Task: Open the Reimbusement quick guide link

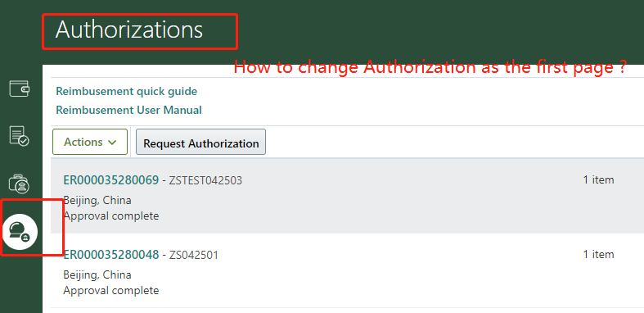Action: [127, 91]
